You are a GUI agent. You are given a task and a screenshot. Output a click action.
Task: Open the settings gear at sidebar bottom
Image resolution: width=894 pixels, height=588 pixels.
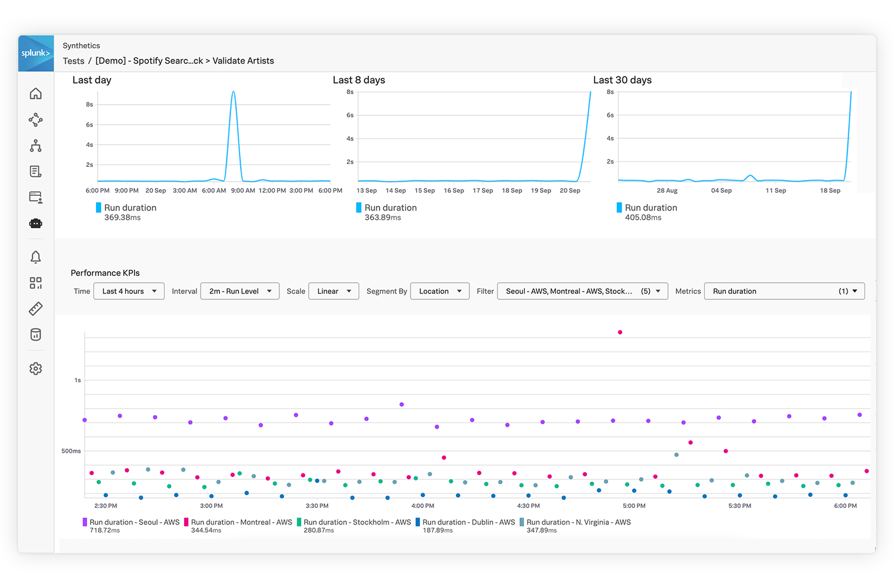36,368
